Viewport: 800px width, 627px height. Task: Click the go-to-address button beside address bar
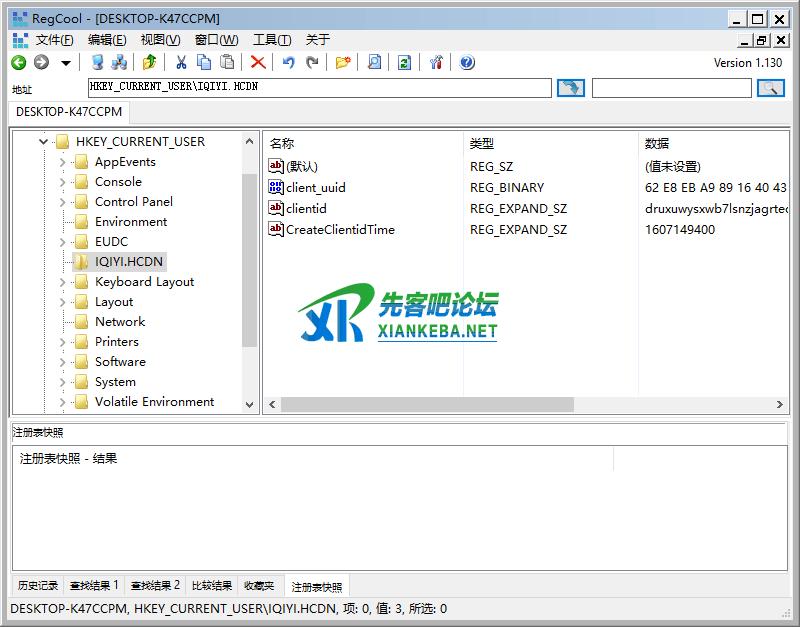tap(570, 88)
